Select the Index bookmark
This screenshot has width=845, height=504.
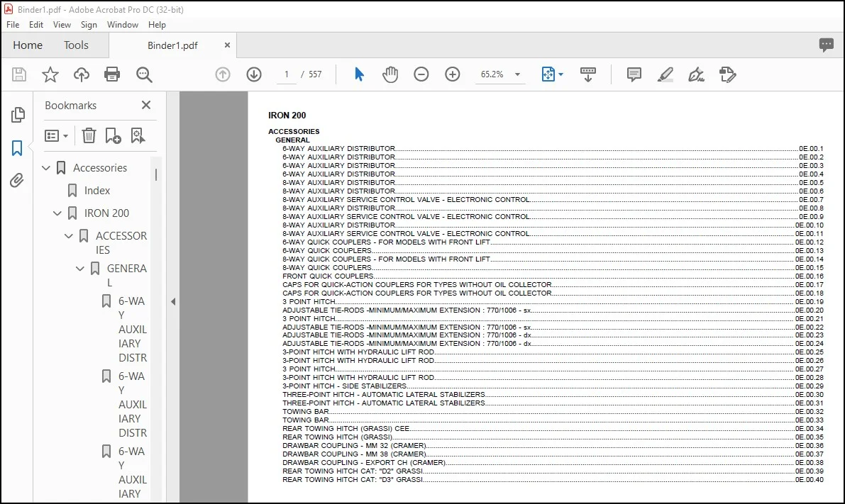coord(97,191)
